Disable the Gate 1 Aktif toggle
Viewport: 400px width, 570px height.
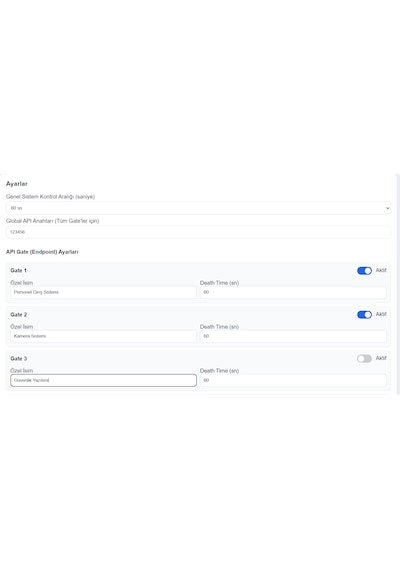(364, 270)
